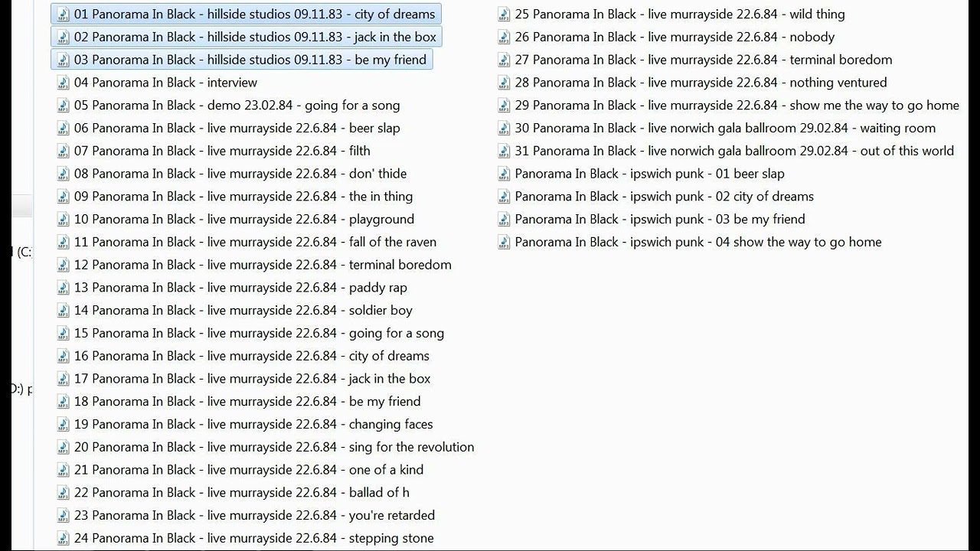
Task: Select the 05 demo going for a song file
Action: tap(237, 106)
